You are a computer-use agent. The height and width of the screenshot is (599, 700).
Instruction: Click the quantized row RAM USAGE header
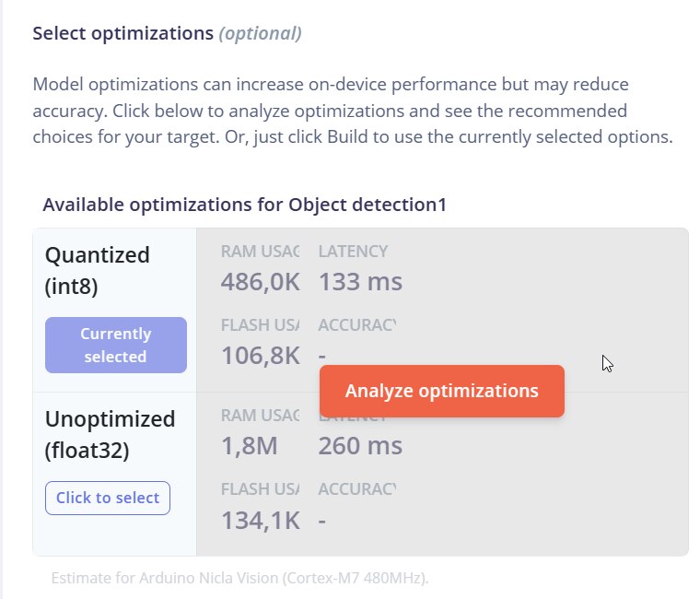coord(260,251)
